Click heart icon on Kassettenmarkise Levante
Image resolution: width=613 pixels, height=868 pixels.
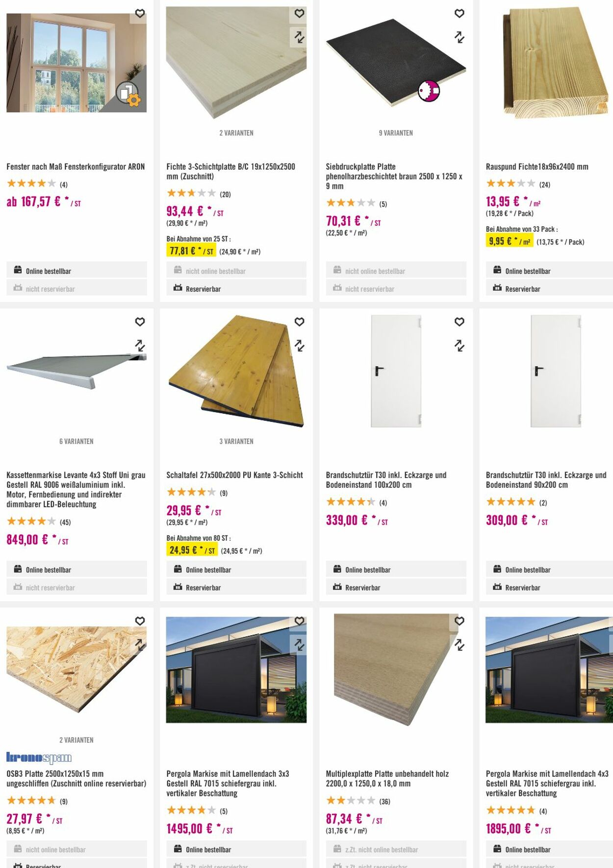(140, 322)
